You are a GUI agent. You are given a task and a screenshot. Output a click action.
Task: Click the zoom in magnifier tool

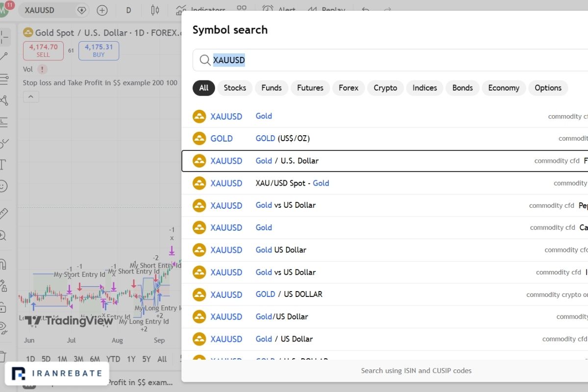click(x=3, y=236)
